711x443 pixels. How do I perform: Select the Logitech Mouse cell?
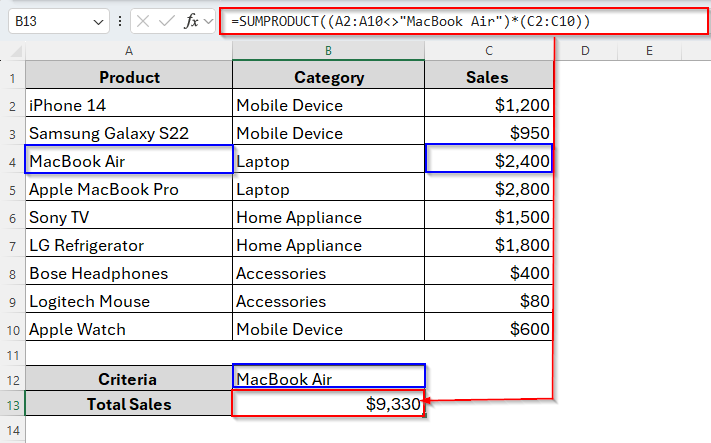(x=129, y=301)
